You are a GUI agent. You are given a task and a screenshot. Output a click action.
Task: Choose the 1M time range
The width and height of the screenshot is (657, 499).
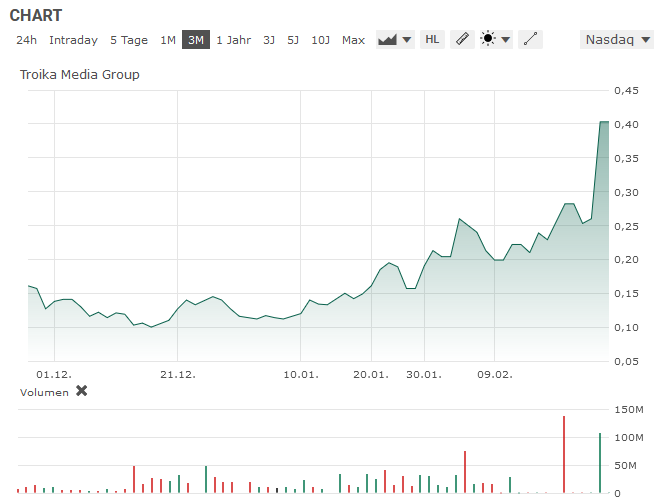tap(168, 40)
